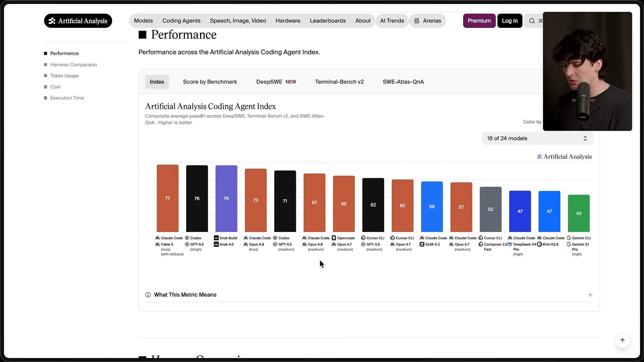Click the Kimi K2.6 icon label

pyautogui.click(x=539, y=244)
